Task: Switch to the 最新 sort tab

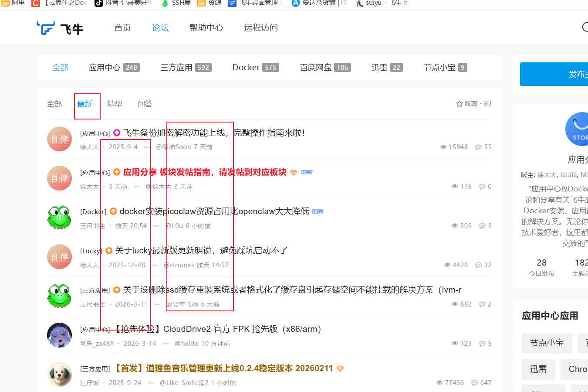Action: tap(85, 104)
